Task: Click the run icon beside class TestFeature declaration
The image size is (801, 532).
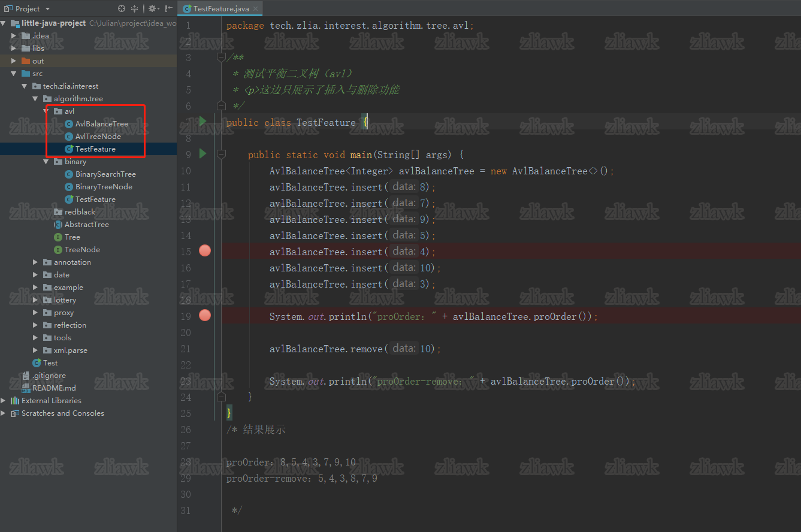Action: (202, 122)
